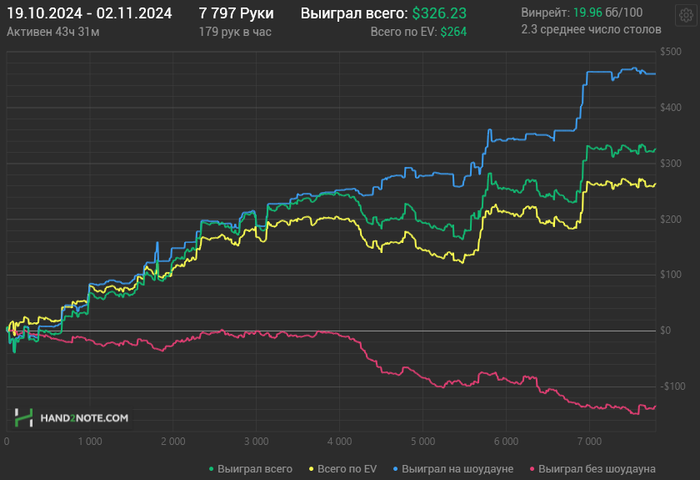Click the $500 label on the vertical axis

(x=671, y=51)
